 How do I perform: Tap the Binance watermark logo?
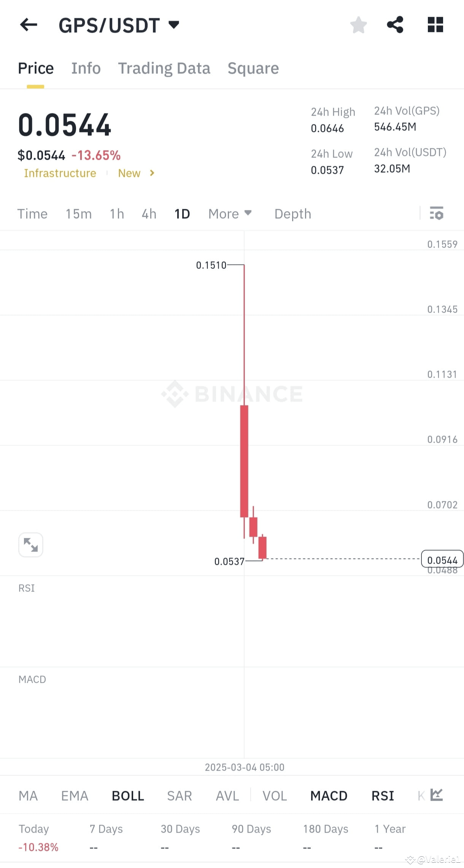232,394
